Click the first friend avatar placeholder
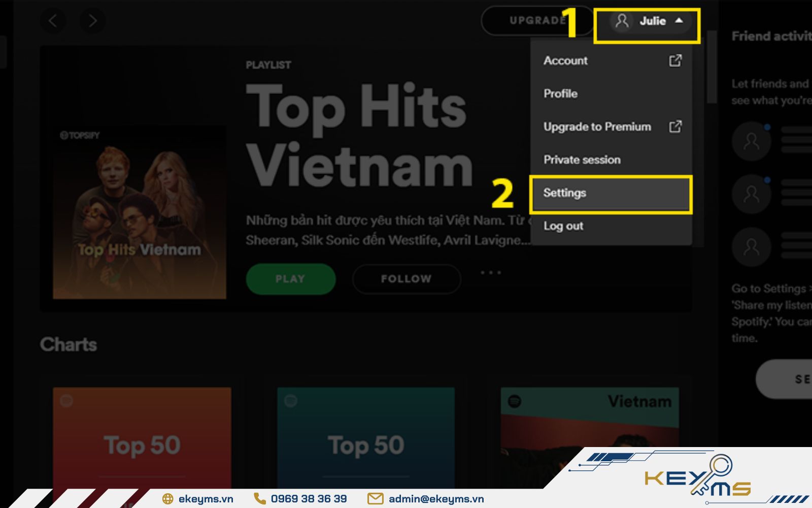This screenshot has width=812, height=508. tap(752, 141)
